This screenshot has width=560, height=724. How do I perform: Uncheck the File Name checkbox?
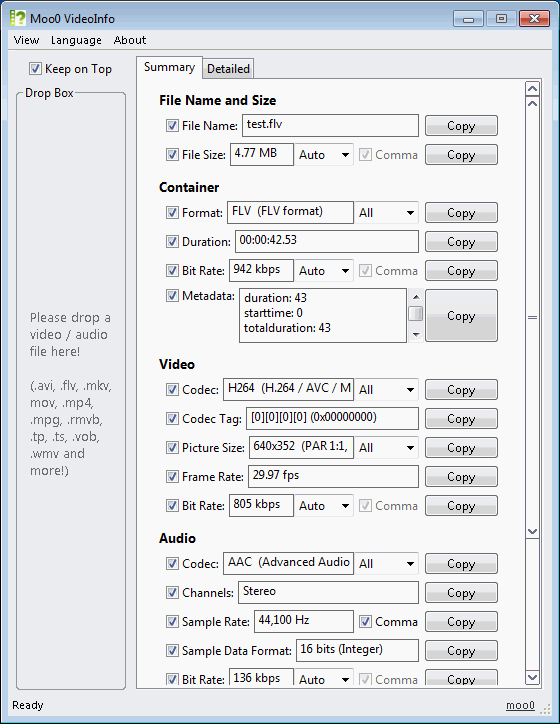pyautogui.click(x=172, y=126)
